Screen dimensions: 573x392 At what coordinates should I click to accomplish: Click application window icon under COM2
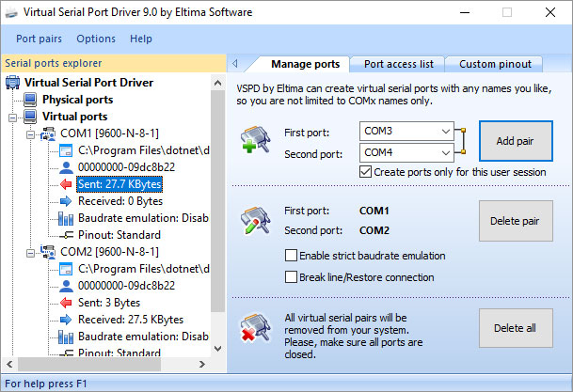click(66, 269)
